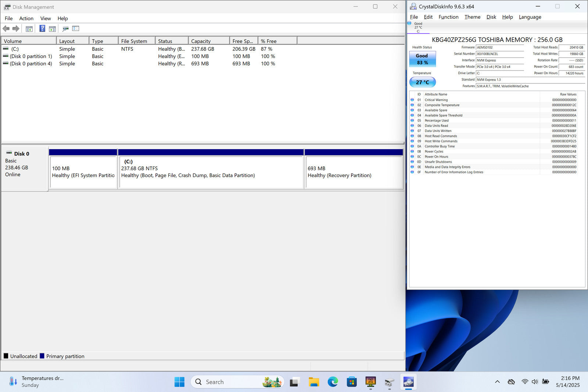Expand the system tray hidden icons chevron
The height and width of the screenshot is (392, 588).
497,382
